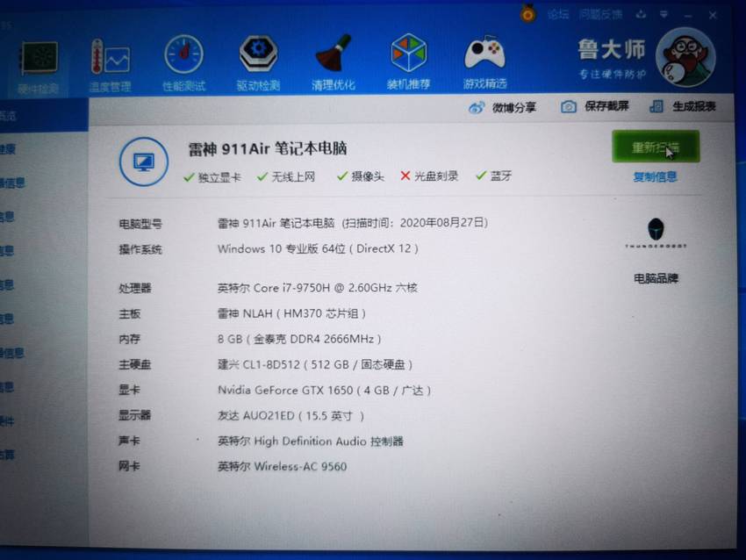Expand the title bar main menu arrow
Image resolution: width=746 pixels, height=560 pixels.
(664, 15)
